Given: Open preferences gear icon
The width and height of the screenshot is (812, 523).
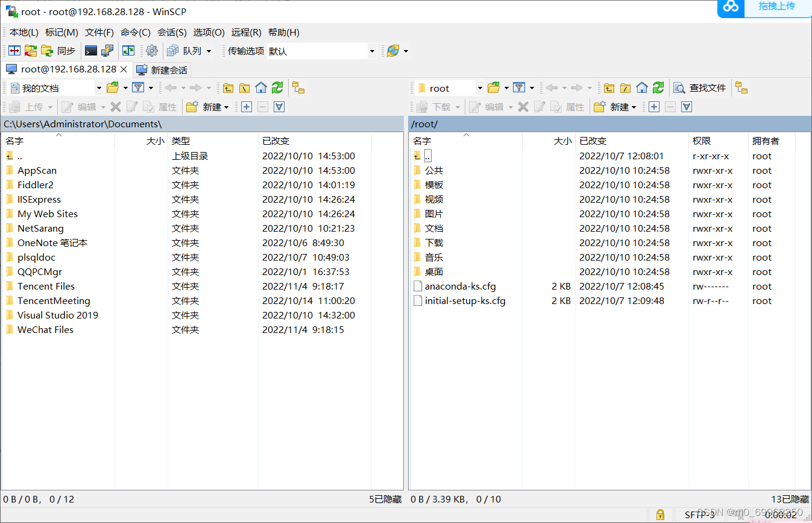Looking at the screenshot, I should tap(152, 51).
